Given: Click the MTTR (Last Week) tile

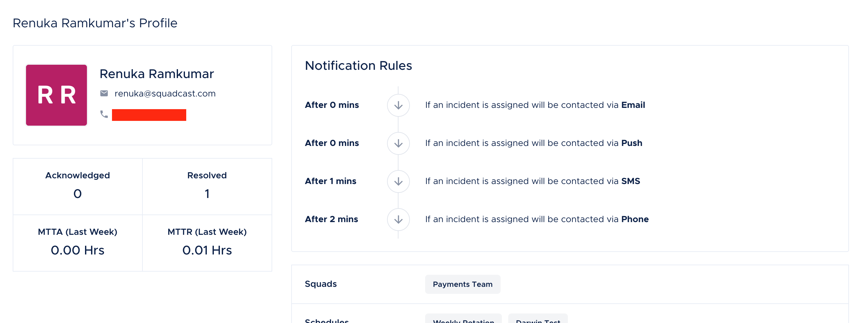Looking at the screenshot, I should coord(207,243).
